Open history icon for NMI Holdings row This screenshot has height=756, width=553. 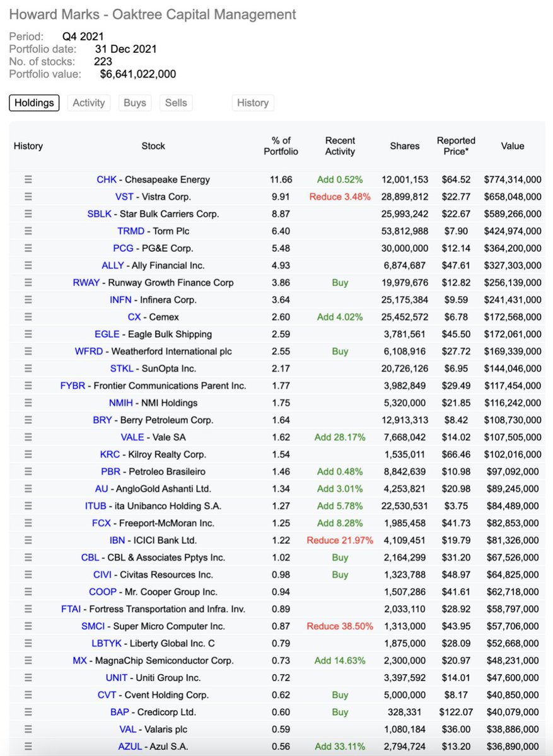(28, 403)
